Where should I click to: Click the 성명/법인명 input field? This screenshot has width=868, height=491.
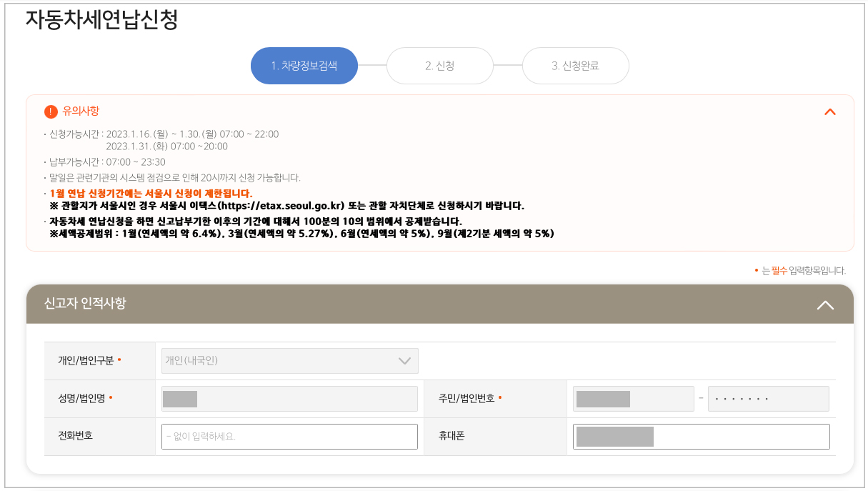coord(289,399)
